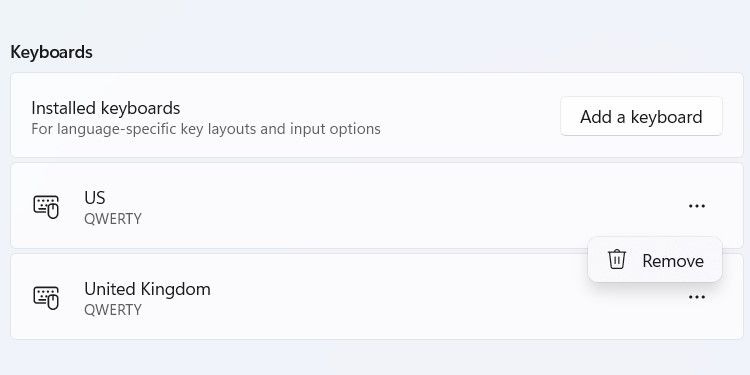
Task: Click the Keyboards section heading
Action: pyautogui.click(x=51, y=52)
